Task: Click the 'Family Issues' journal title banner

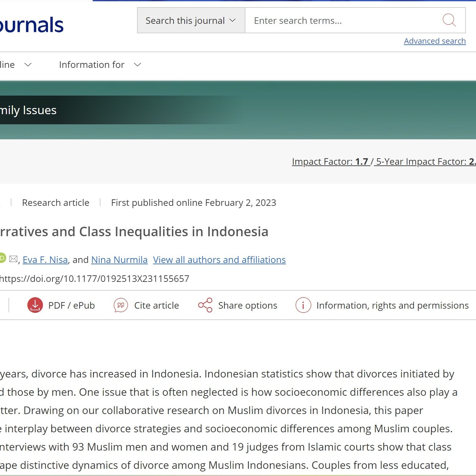Action: [x=28, y=110]
